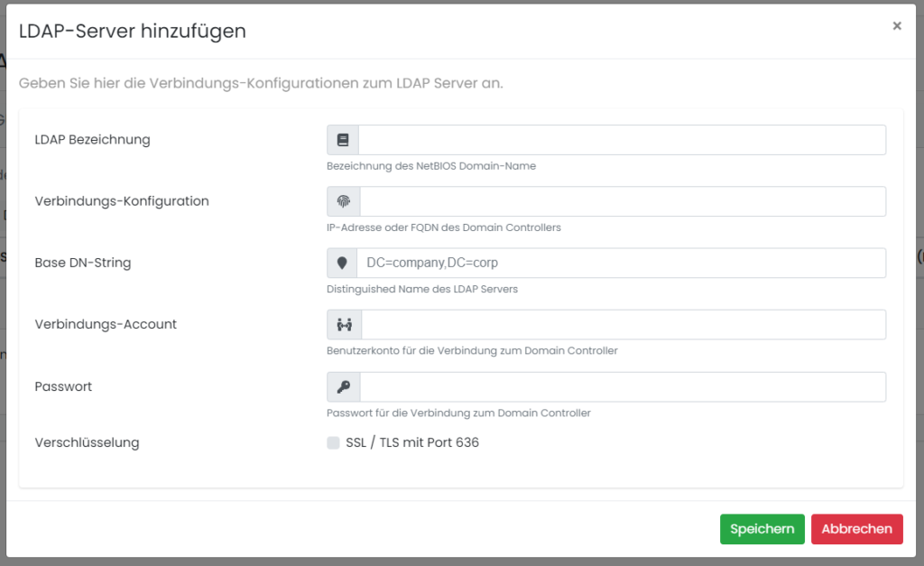Click the Verschlüsselung label

tap(88, 442)
